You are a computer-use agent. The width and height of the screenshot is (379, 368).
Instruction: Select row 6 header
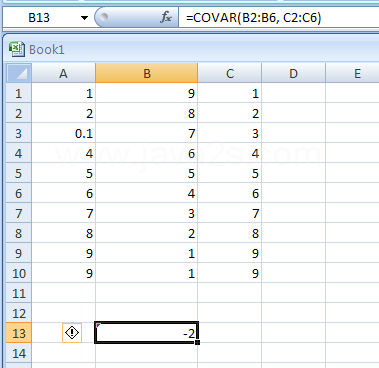(19, 193)
